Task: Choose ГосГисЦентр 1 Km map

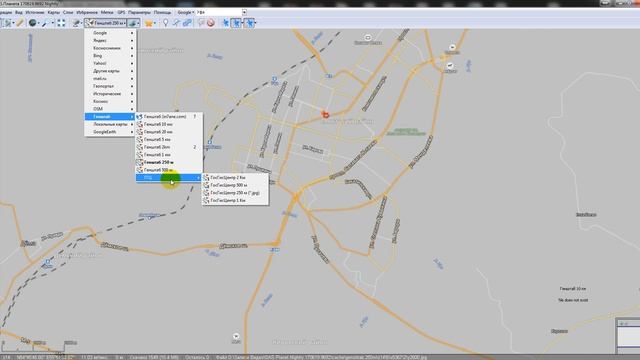Action: [236, 200]
